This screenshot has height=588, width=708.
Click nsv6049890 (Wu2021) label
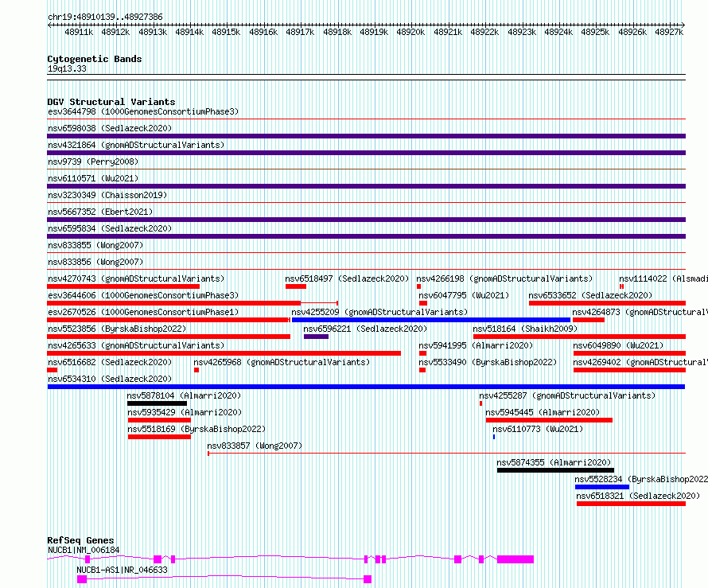(618, 345)
